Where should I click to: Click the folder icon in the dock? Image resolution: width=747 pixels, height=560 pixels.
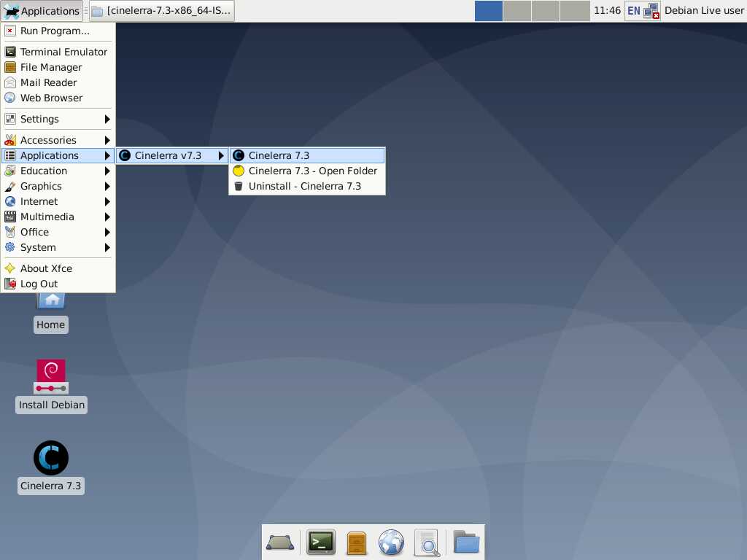point(466,542)
